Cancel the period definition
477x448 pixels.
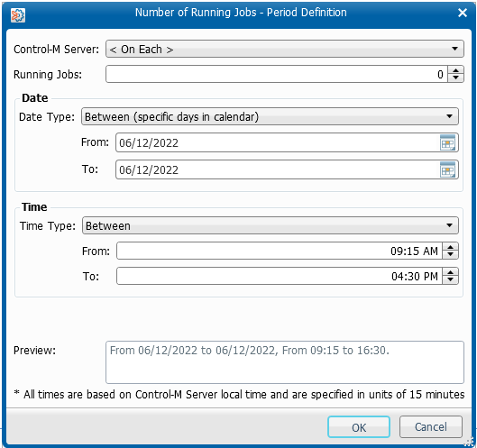click(x=431, y=427)
